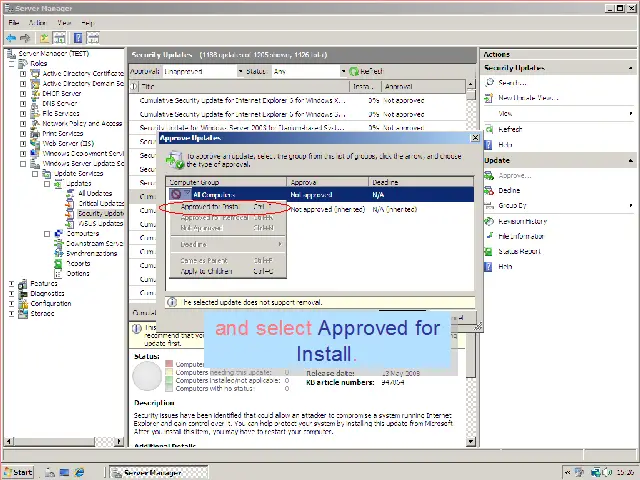Click the blue Help toolbar icon
Image resolution: width=640 pixels, height=480 pixels.
[x=78, y=38]
